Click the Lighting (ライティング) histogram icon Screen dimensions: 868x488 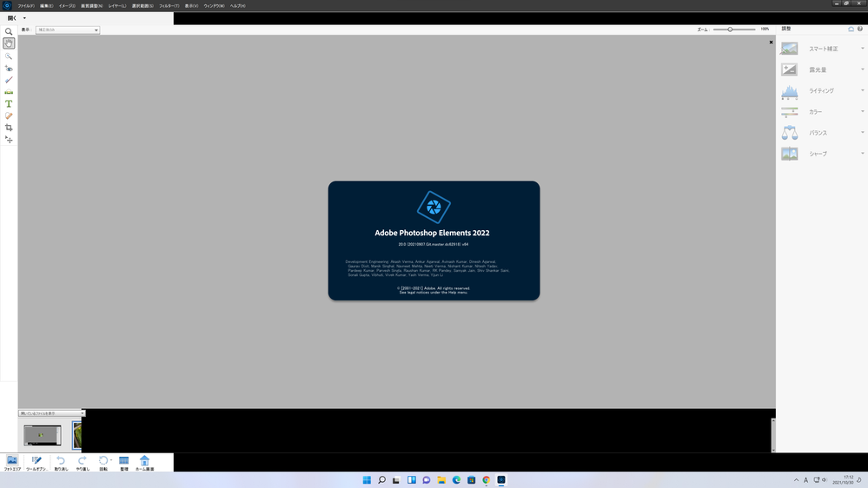tap(790, 90)
